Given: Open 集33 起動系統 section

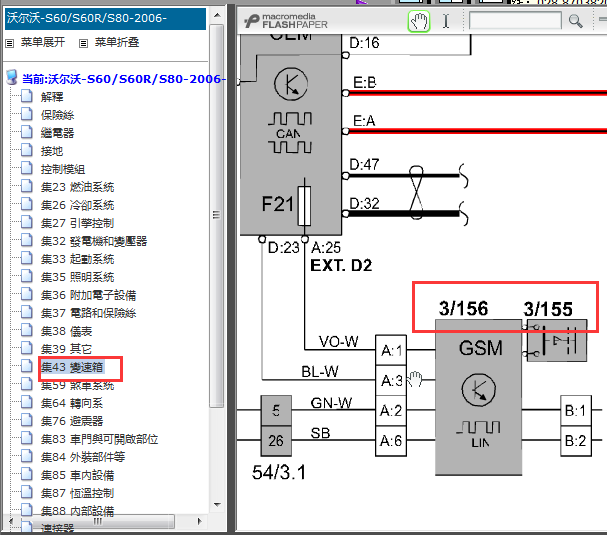Looking at the screenshot, I should [77, 259].
